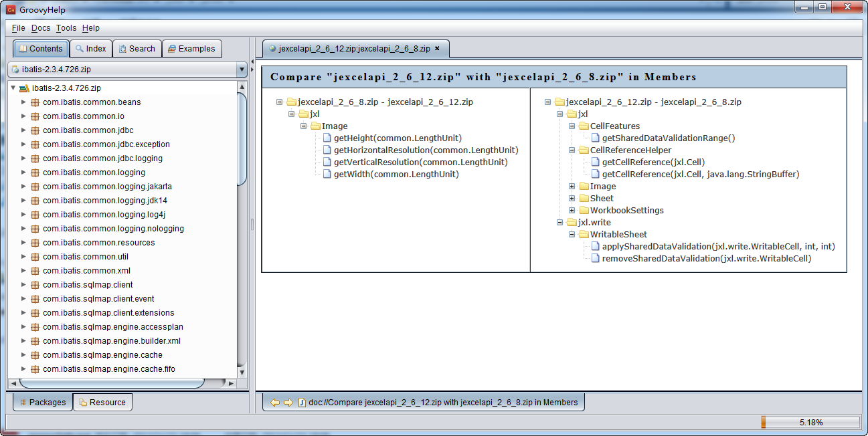Click the back arrow in address bar
The height and width of the screenshot is (436, 868).
(x=274, y=403)
